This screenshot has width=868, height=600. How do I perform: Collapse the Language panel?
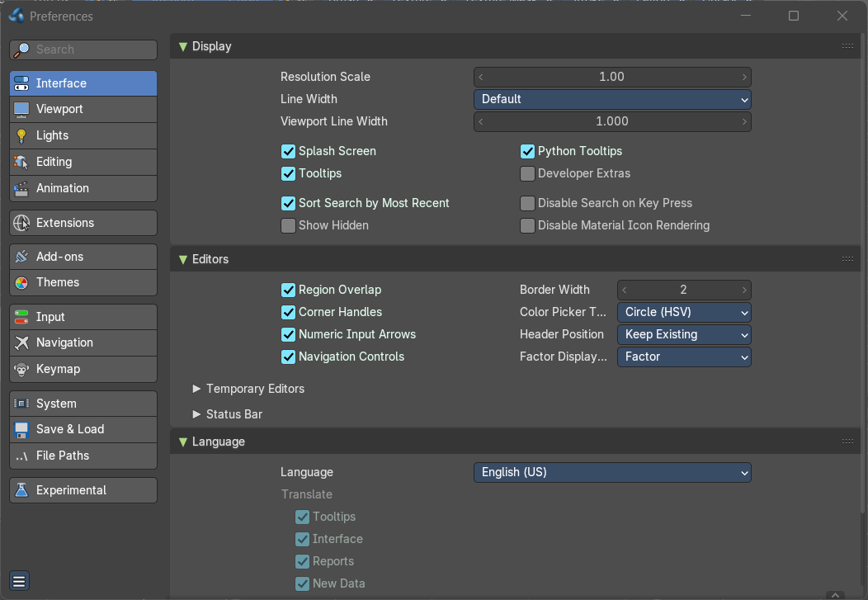point(183,442)
